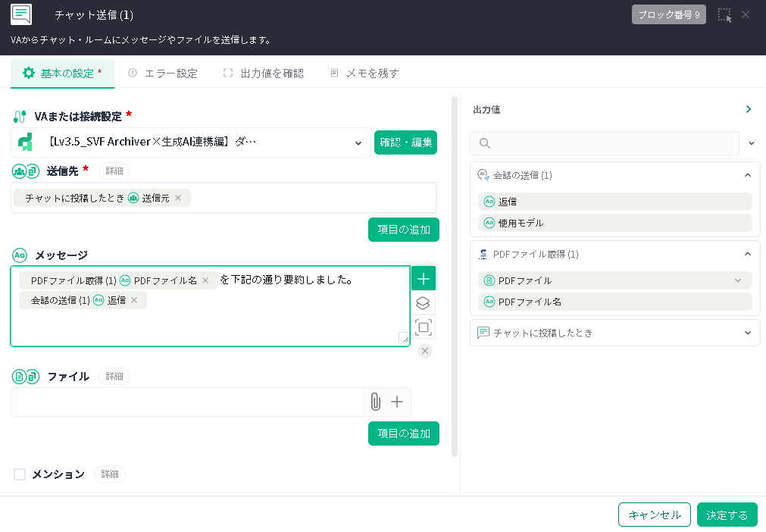Click the plus icon in file field
Image resolution: width=766 pixels, height=532 pixels.
point(396,402)
